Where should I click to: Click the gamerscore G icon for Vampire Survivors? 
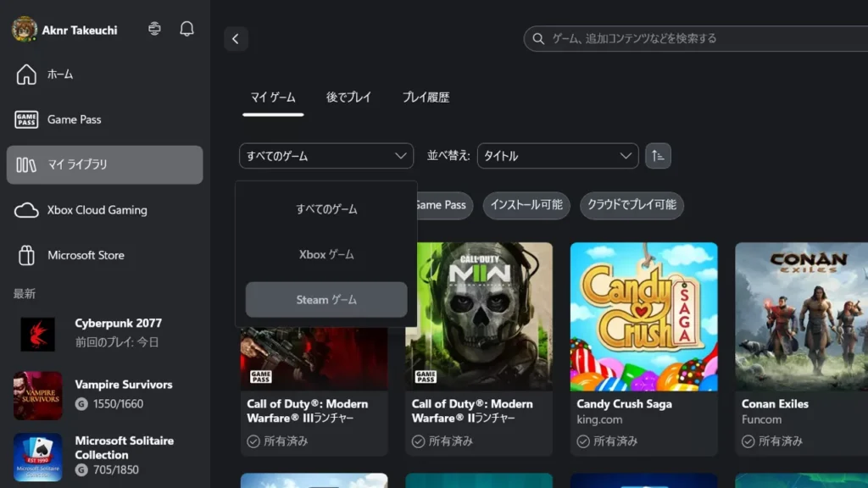pos(81,404)
